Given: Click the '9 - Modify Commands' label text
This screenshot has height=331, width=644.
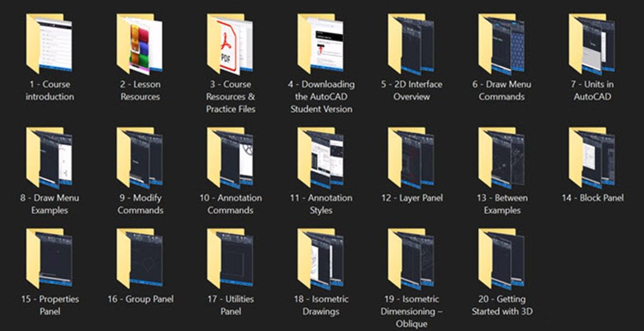Looking at the screenshot, I should (141, 204).
